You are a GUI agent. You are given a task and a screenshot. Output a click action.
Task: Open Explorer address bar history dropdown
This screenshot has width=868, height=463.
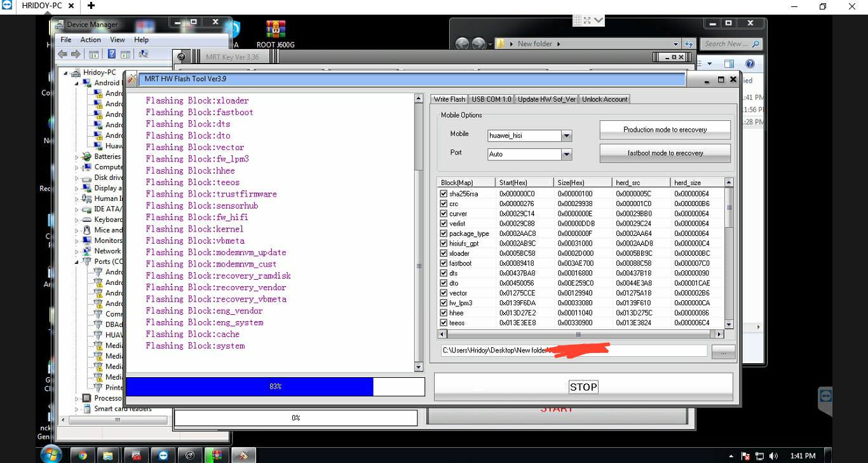[x=675, y=44]
